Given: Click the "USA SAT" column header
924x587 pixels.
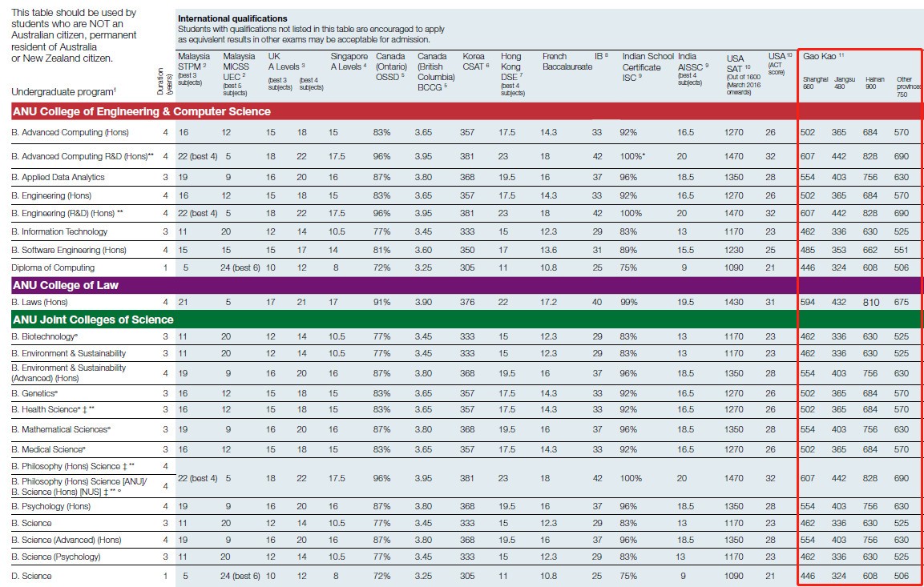Looking at the screenshot, I should tap(744, 74).
